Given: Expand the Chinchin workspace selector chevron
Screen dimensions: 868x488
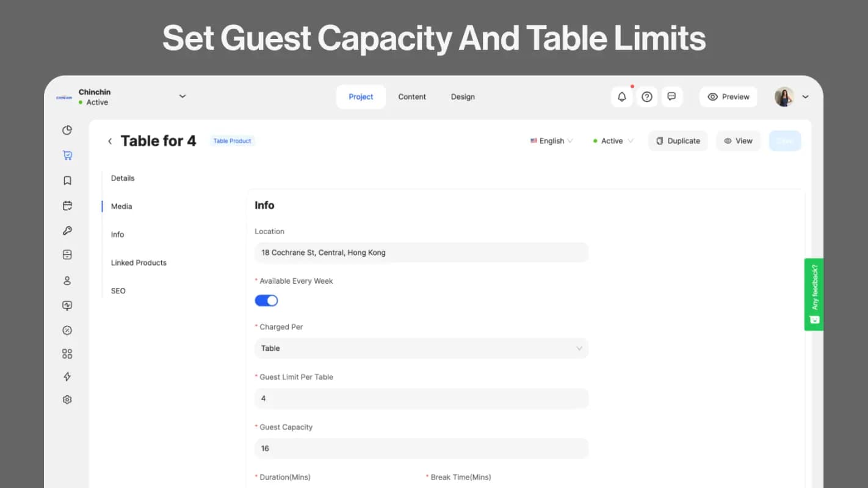Looking at the screenshot, I should click(x=182, y=96).
